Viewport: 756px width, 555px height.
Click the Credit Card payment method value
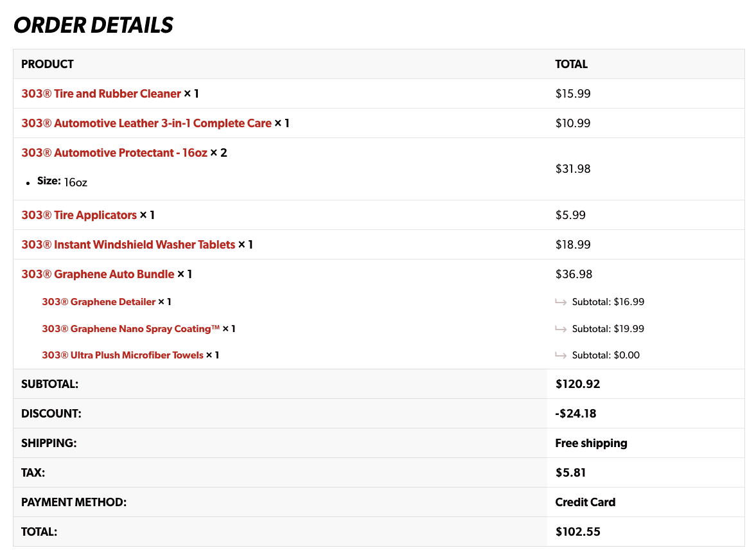(585, 502)
